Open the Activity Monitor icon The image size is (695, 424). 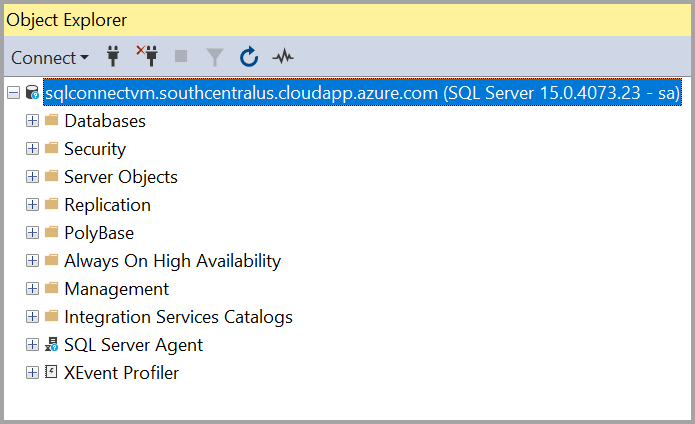pos(282,57)
